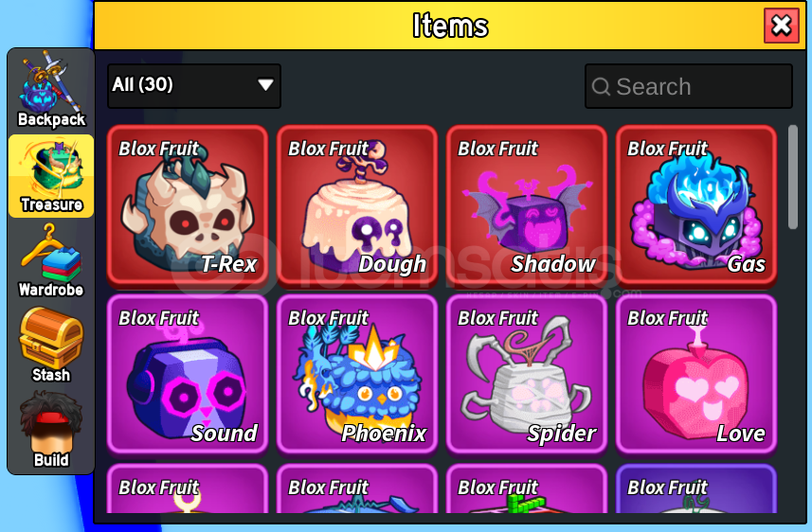Open the Stash chest tab

[51, 346]
